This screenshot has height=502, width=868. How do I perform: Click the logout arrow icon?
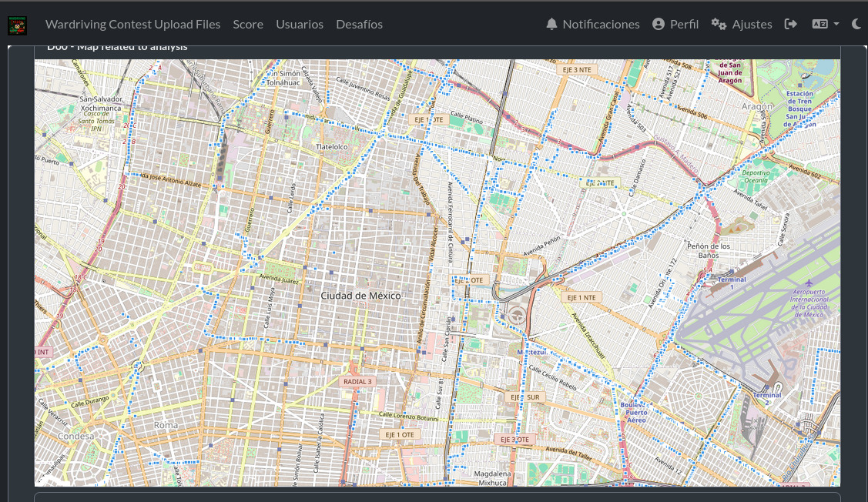tap(790, 24)
